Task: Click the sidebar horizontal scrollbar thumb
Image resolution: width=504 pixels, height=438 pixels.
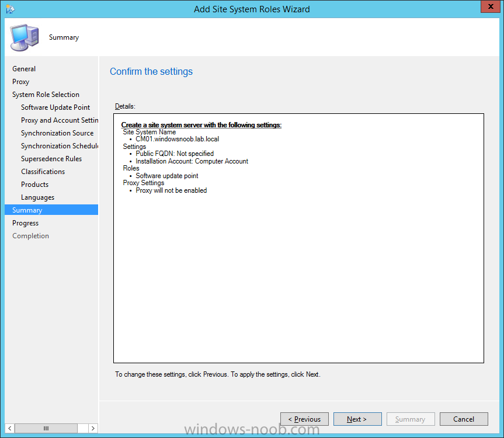Action: tap(46, 428)
